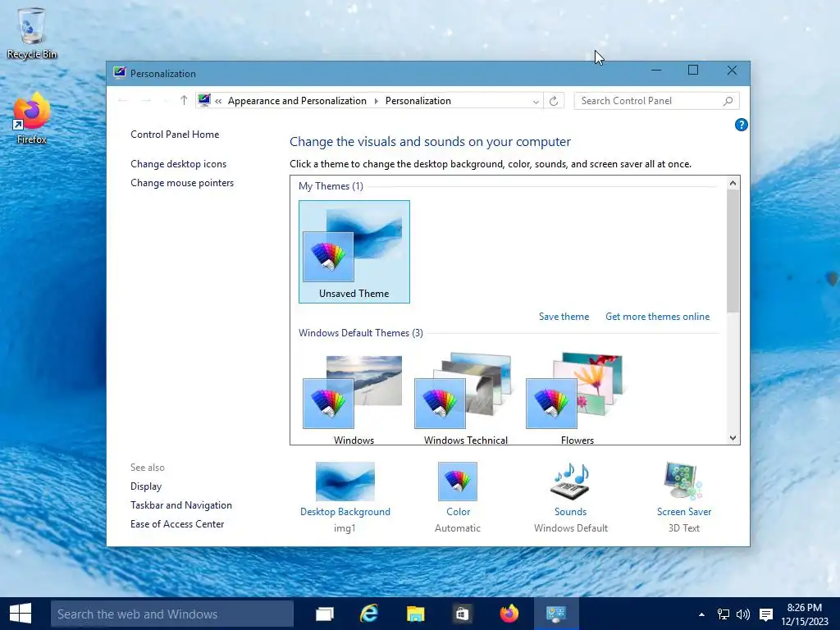Screen dimensions: 840x630
Task: Click the Forward navigation arrow
Action: [146, 101]
